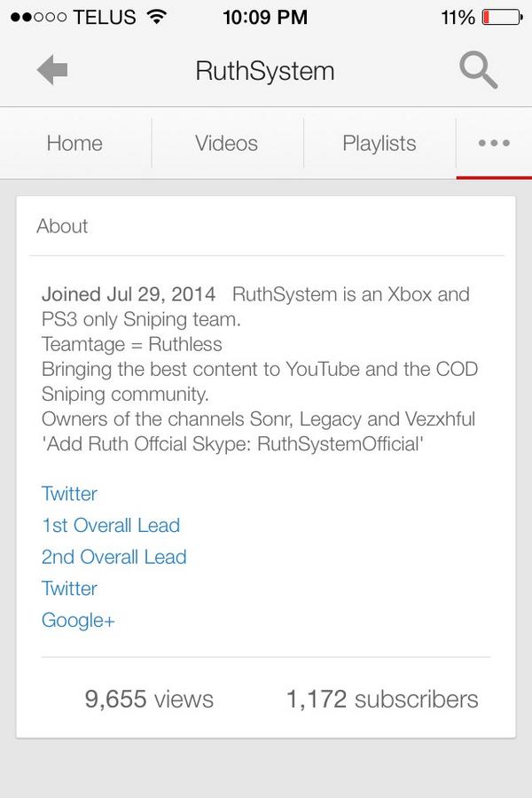Tap the Skype RuthSystemOfficial line
The width and height of the screenshot is (532, 798).
pos(232,444)
